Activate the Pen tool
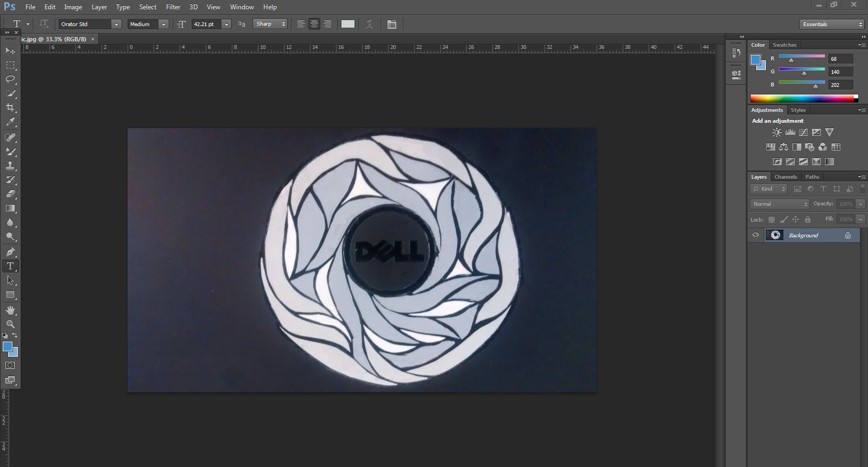The image size is (868, 467). pyautogui.click(x=10, y=251)
